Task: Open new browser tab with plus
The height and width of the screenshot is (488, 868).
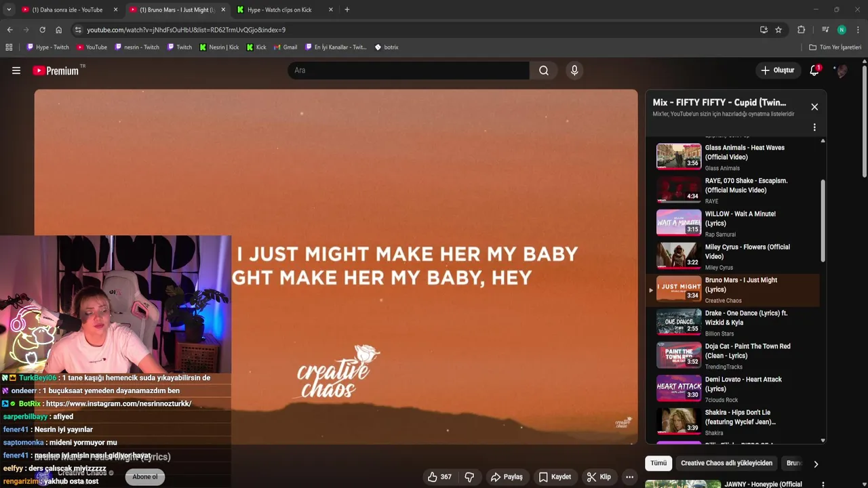Action: coord(347,9)
